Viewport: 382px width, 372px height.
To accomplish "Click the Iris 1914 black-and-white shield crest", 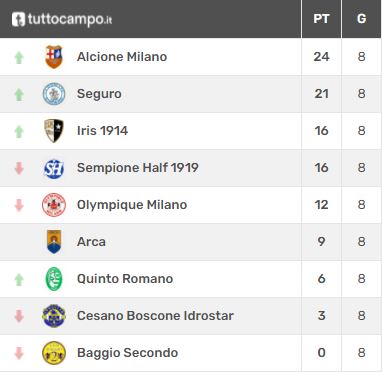I will (54, 131).
